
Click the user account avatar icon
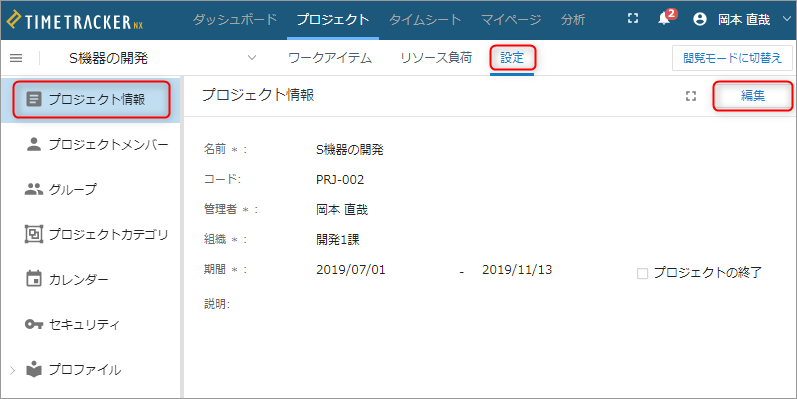(x=700, y=19)
